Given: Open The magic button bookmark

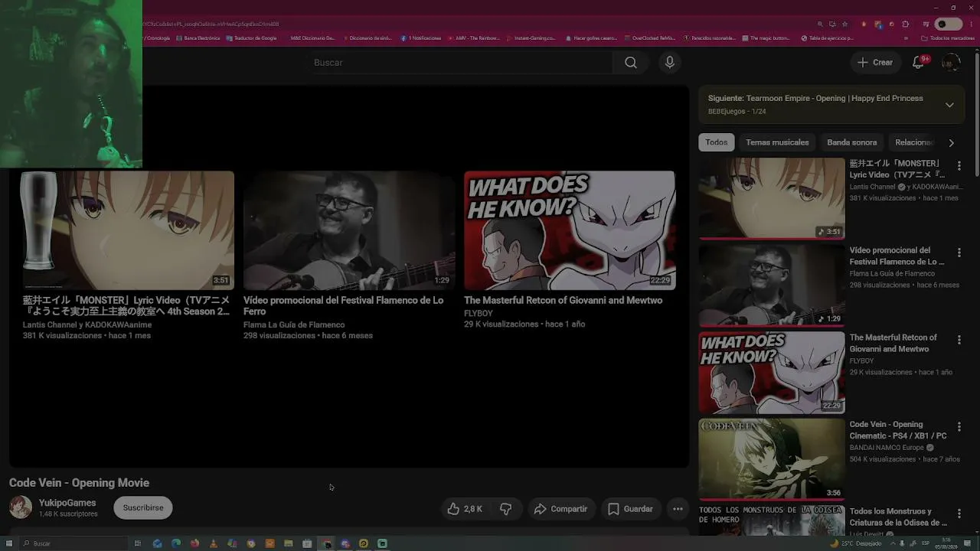Looking at the screenshot, I should click(766, 38).
